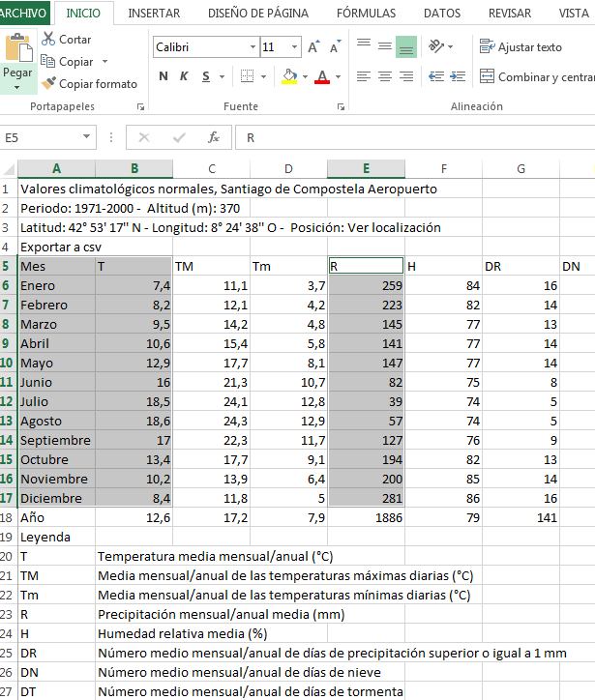The image size is (595, 700).
Task: Click the Name Box showing E5
Action: pos(41,137)
